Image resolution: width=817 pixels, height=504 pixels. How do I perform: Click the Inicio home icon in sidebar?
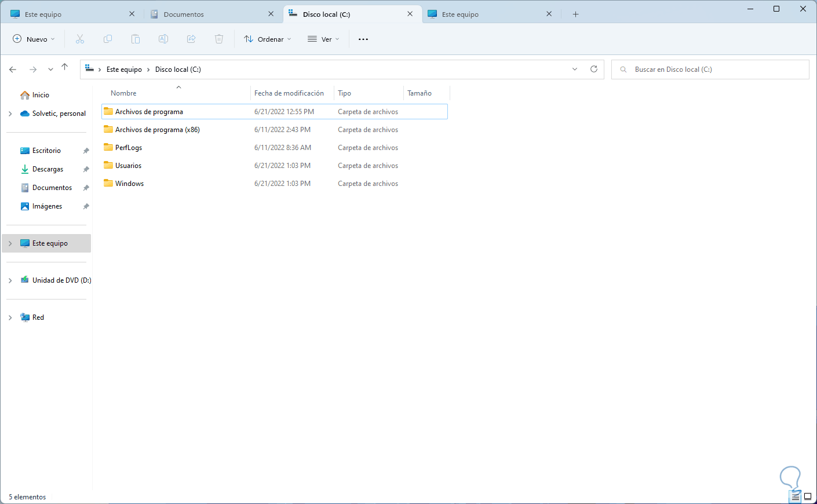pyautogui.click(x=25, y=95)
